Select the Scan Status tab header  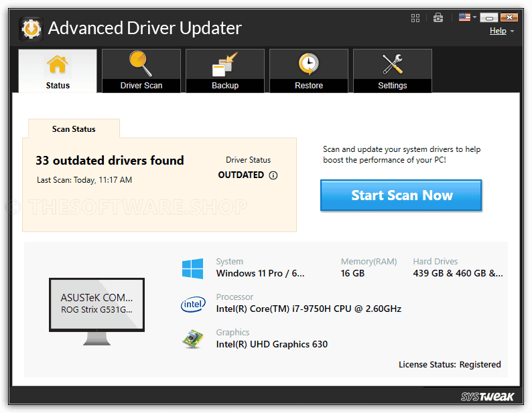pos(74,129)
